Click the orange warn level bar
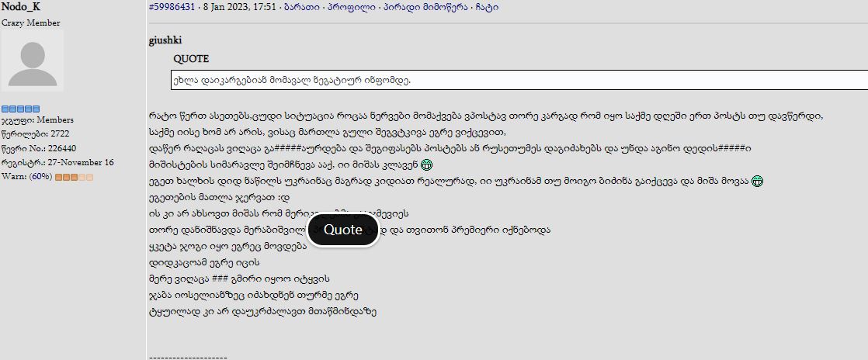868x360 pixels. [x=75, y=177]
